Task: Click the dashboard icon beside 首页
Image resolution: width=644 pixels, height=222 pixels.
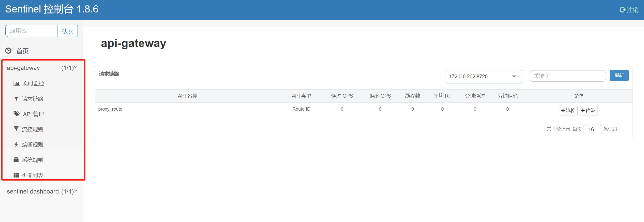Action: [8, 51]
